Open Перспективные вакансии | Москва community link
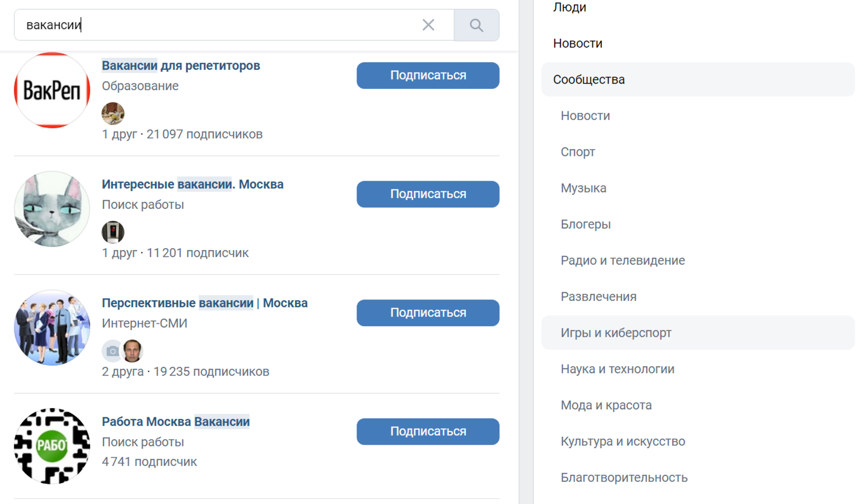The width and height of the screenshot is (862, 504). click(x=205, y=303)
